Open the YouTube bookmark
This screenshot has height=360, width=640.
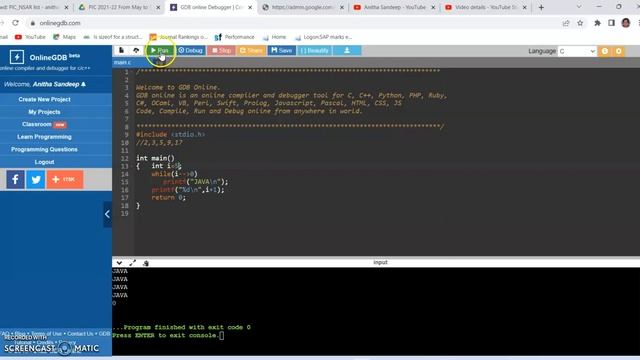(x=30, y=37)
